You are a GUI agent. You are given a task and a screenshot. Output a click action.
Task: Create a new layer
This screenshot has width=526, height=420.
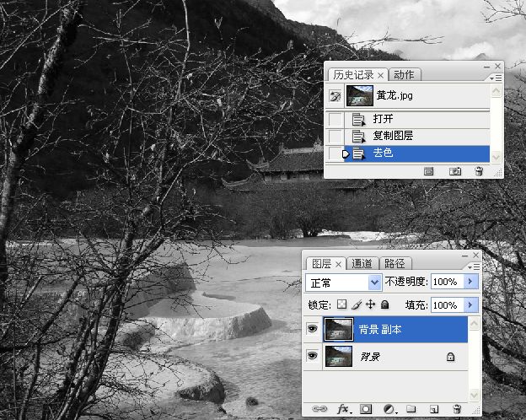(x=434, y=409)
